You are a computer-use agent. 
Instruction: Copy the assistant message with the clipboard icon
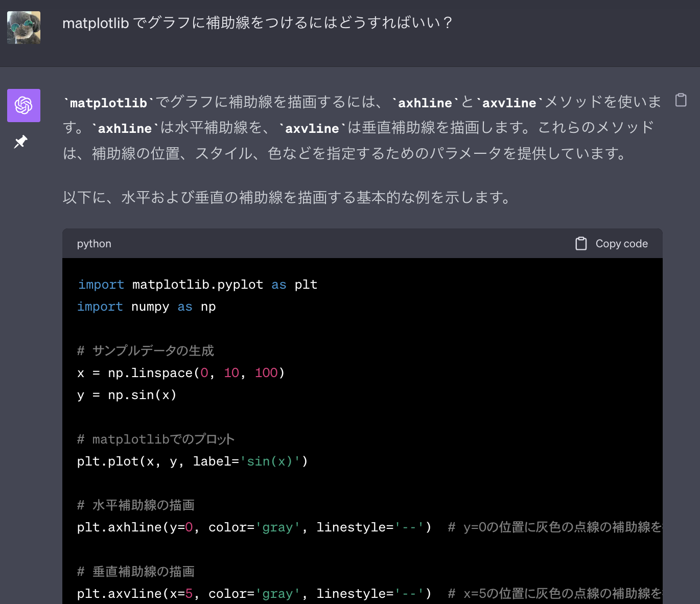click(681, 100)
